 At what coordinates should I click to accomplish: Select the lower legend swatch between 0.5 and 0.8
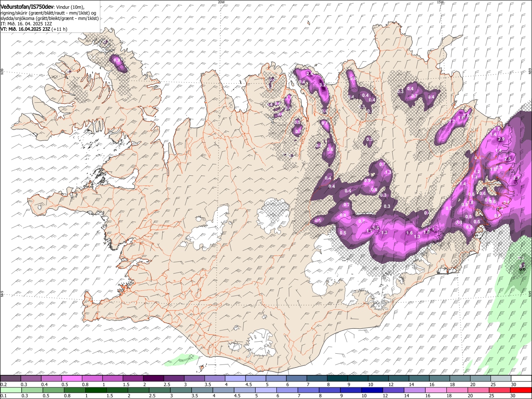click(x=53, y=390)
